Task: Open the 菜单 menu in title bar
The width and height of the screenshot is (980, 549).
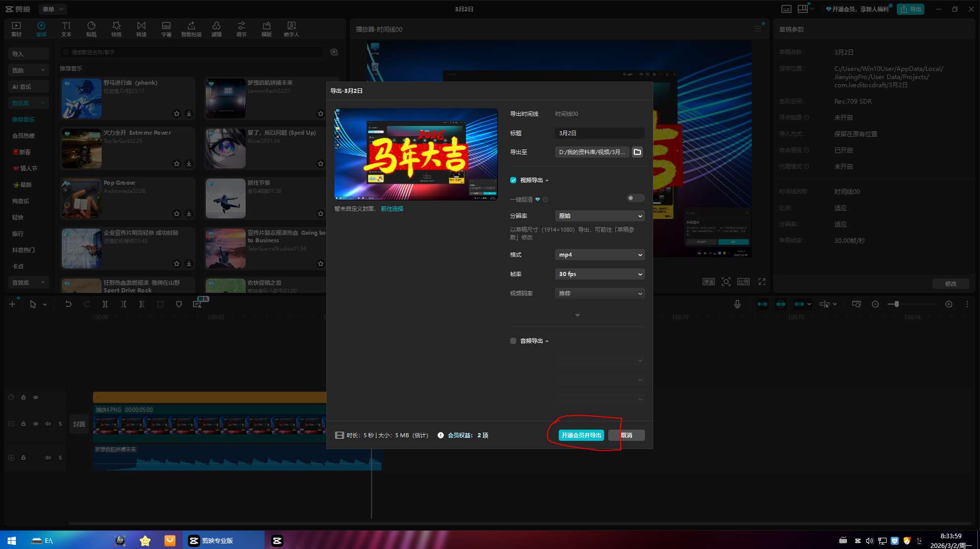Action: 53,9
